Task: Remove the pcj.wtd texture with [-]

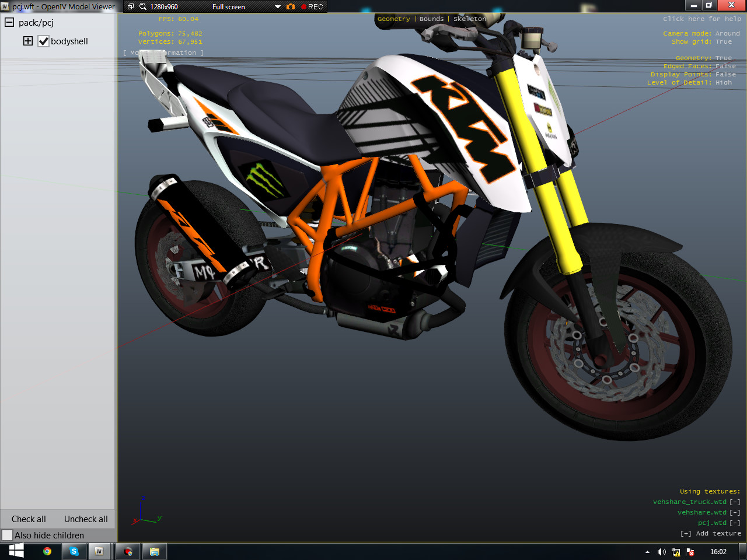Action: [735, 523]
